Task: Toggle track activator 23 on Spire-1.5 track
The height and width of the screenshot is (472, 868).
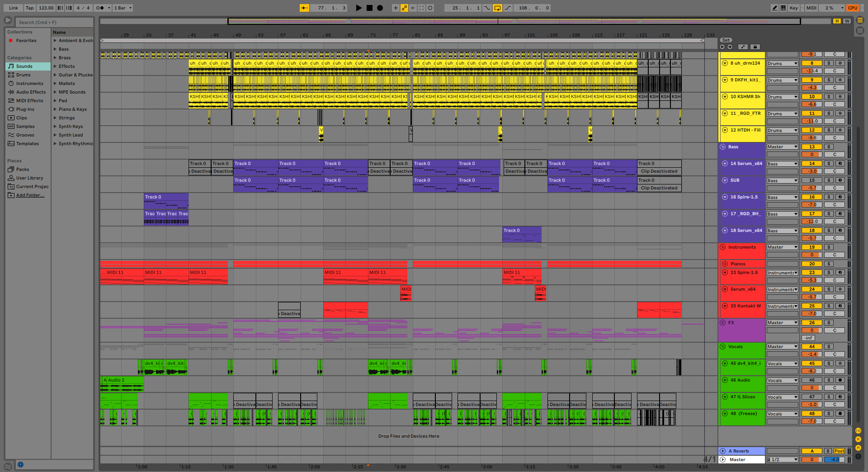Action: [x=812, y=273]
